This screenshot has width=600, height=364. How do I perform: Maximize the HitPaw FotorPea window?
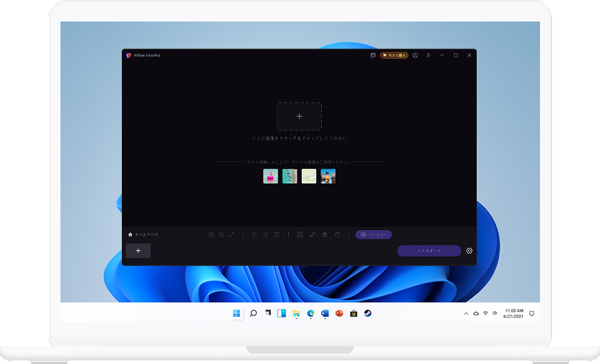pos(456,55)
